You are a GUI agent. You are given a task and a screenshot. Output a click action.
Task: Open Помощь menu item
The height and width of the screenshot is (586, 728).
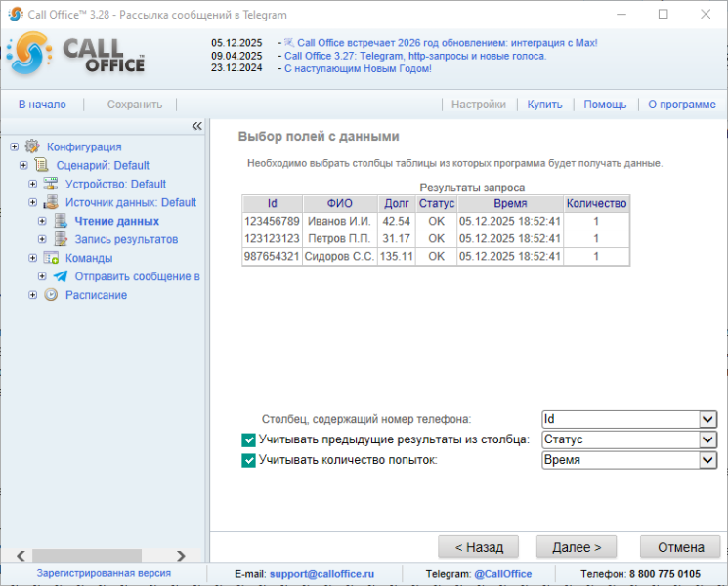[x=605, y=105]
